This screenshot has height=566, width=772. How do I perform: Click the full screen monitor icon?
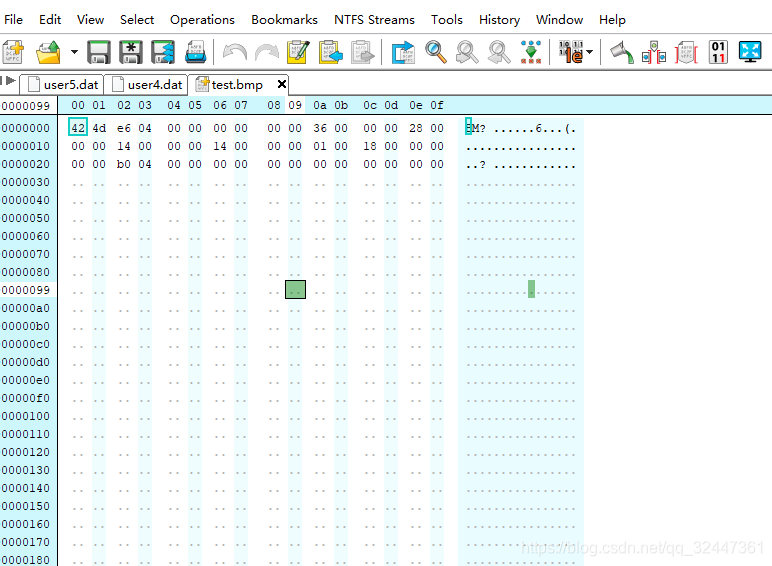tap(750, 52)
